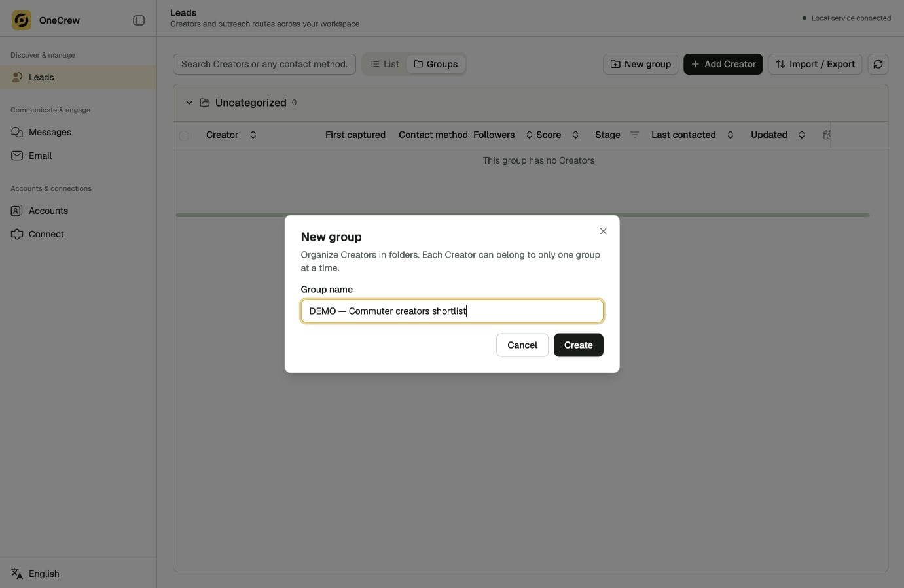Sort by Score column
The image size is (904, 588).
pos(575,135)
